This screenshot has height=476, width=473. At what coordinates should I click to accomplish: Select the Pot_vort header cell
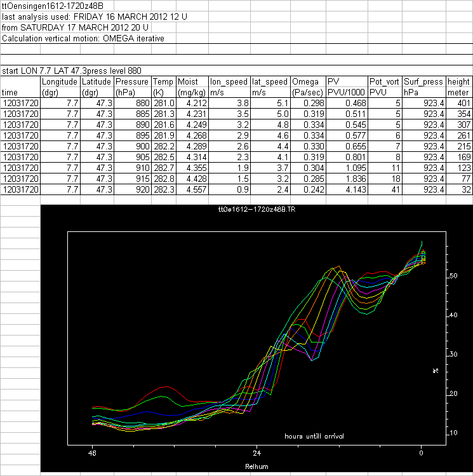tap(385, 81)
